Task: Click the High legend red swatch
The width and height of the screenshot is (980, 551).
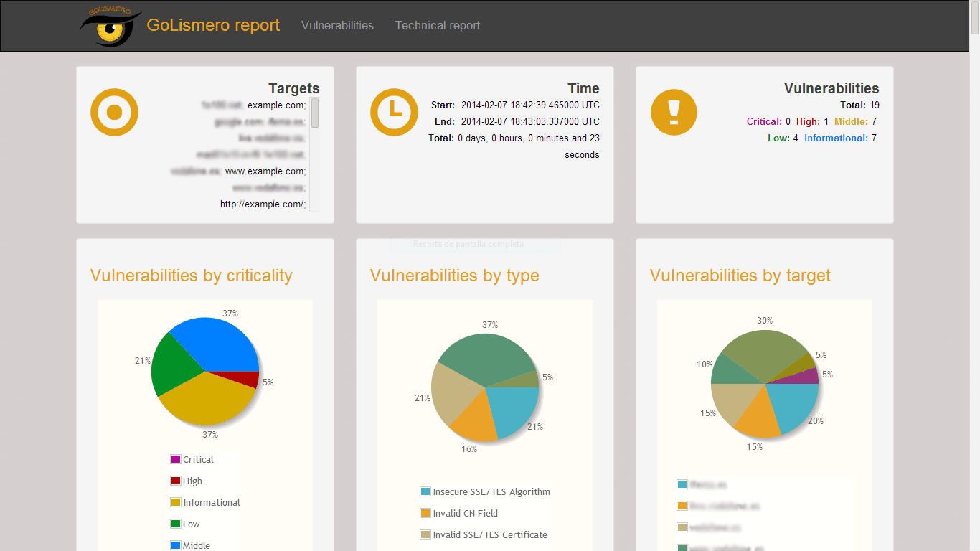Action: (x=175, y=481)
